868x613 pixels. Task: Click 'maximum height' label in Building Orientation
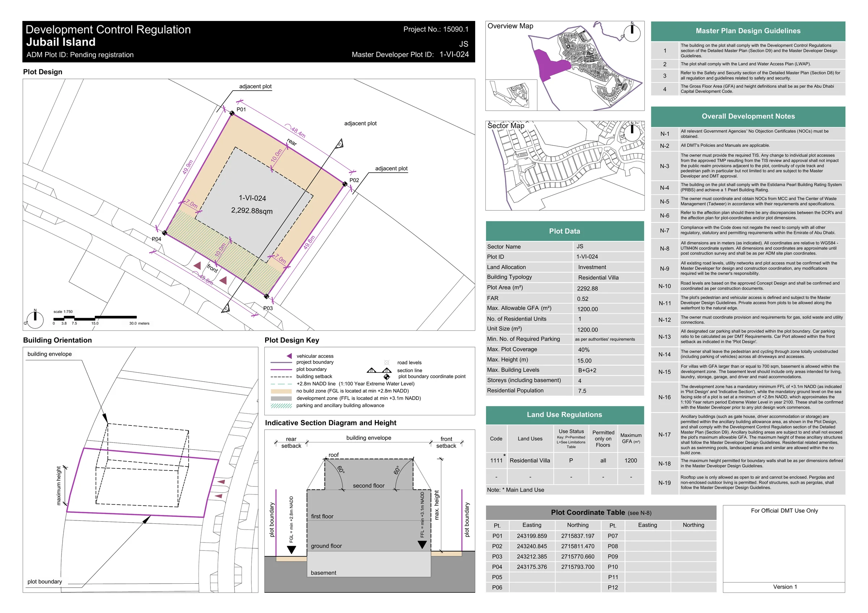[59, 486]
